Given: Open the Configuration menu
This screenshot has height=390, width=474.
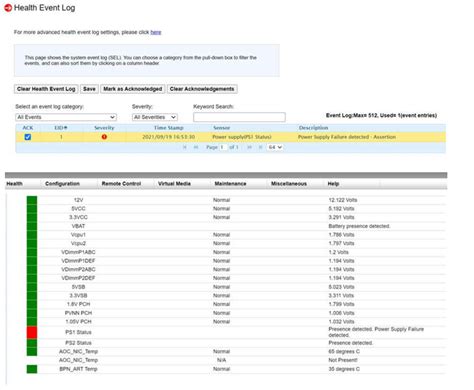Looking at the screenshot, I should 62,184.
